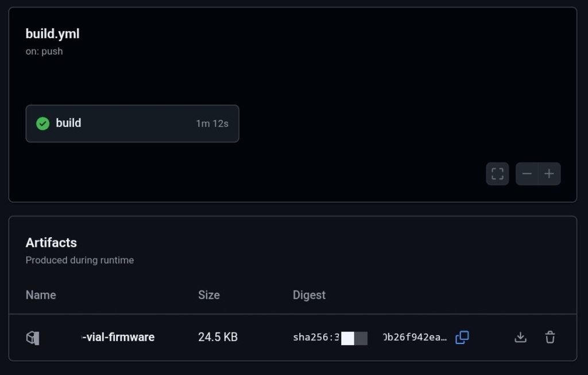The width and height of the screenshot is (588, 375).
Task: Click the 'Produced during runtime' subtitle
Action: pyautogui.click(x=80, y=260)
